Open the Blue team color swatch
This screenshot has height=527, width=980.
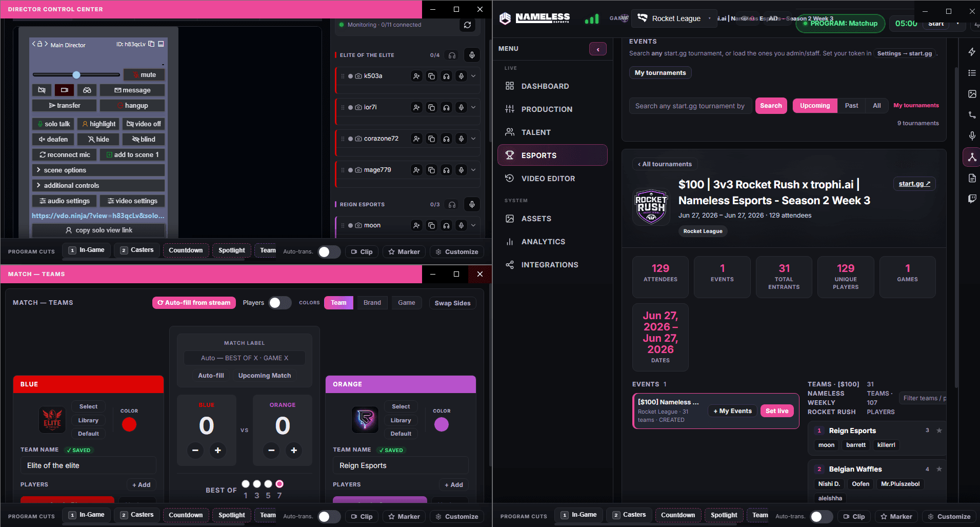(x=129, y=424)
